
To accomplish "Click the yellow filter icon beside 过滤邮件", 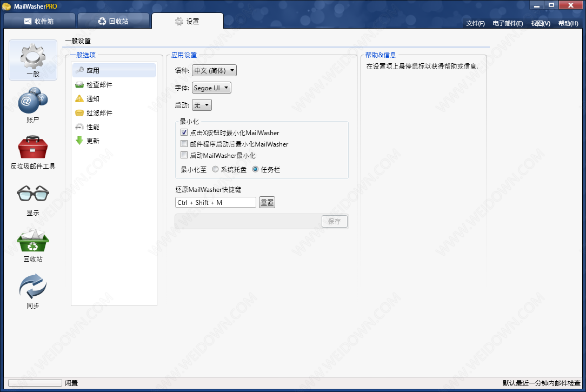I will 79,112.
